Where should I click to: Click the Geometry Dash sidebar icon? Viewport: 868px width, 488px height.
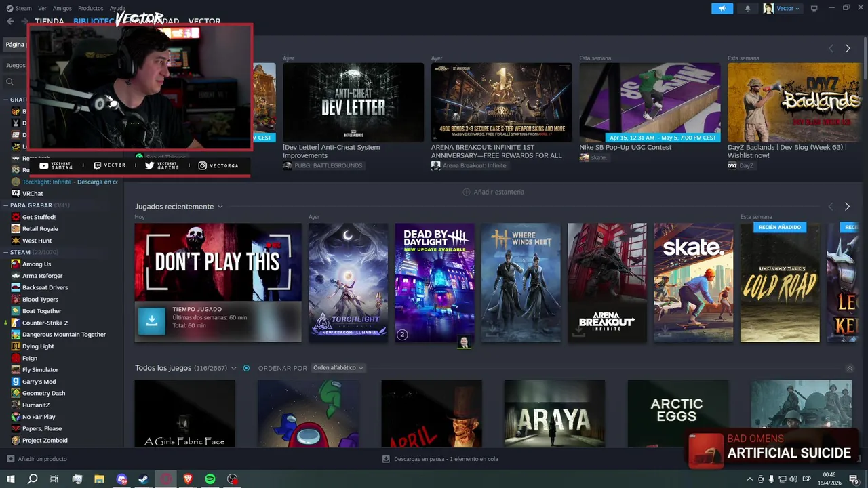coord(16,393)
